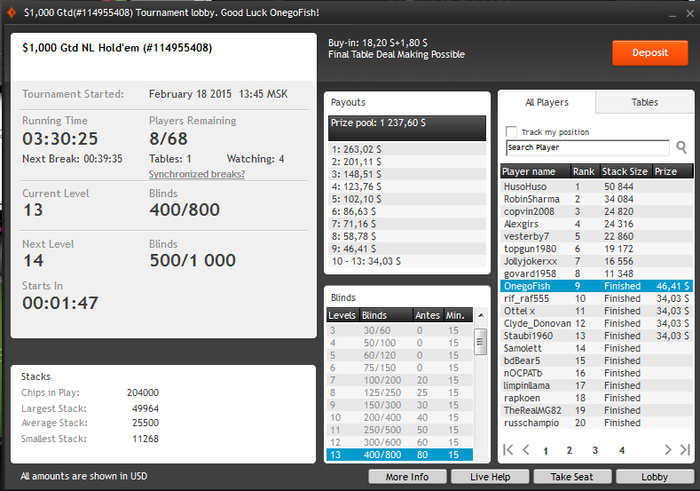Select player rif_raf555 row

(x=596, y=299)
